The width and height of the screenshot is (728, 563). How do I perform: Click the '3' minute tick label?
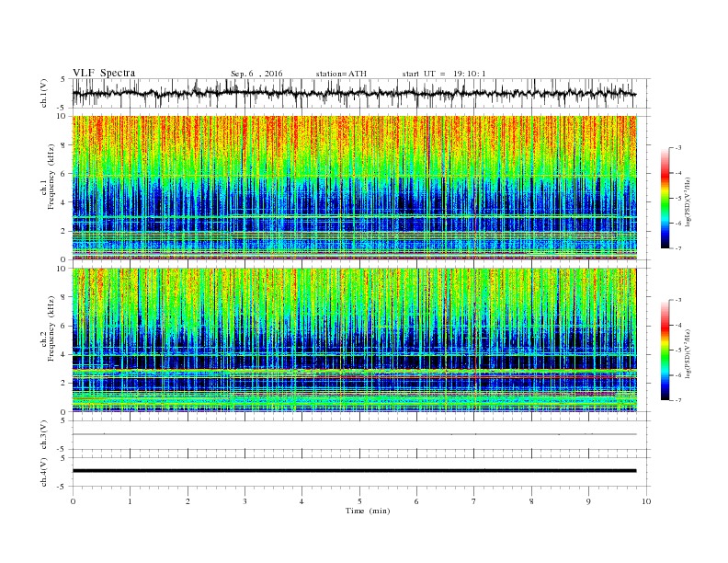[x=245, y=501]
